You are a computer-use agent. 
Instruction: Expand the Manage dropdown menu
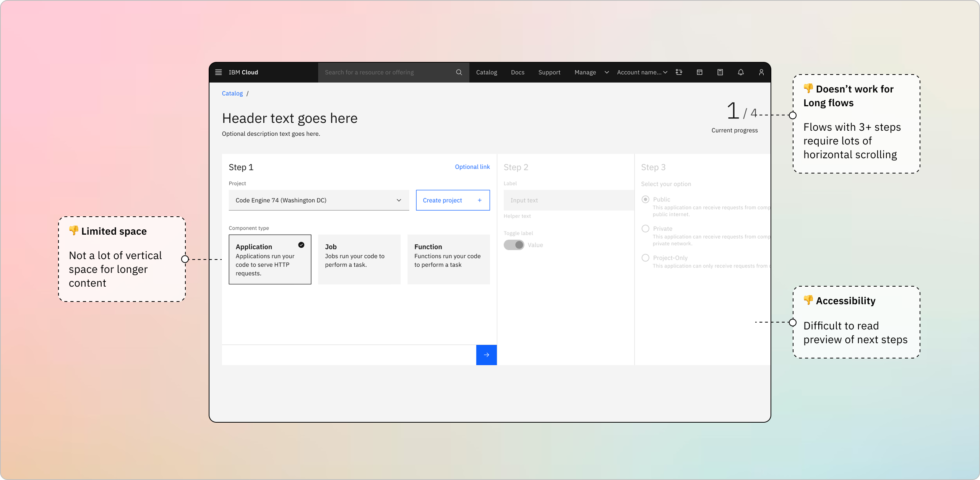coord(591,72)
